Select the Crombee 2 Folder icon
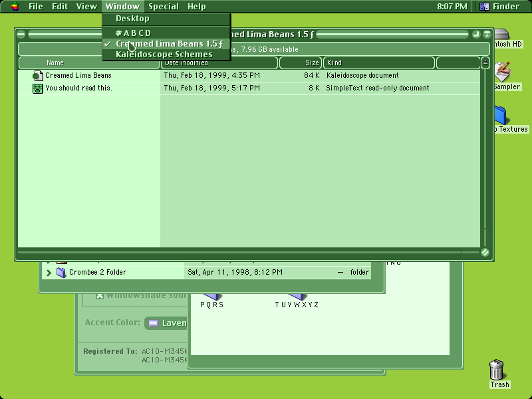Image resolution: width=532 pixels, height=399 pixels. point(61,272)
